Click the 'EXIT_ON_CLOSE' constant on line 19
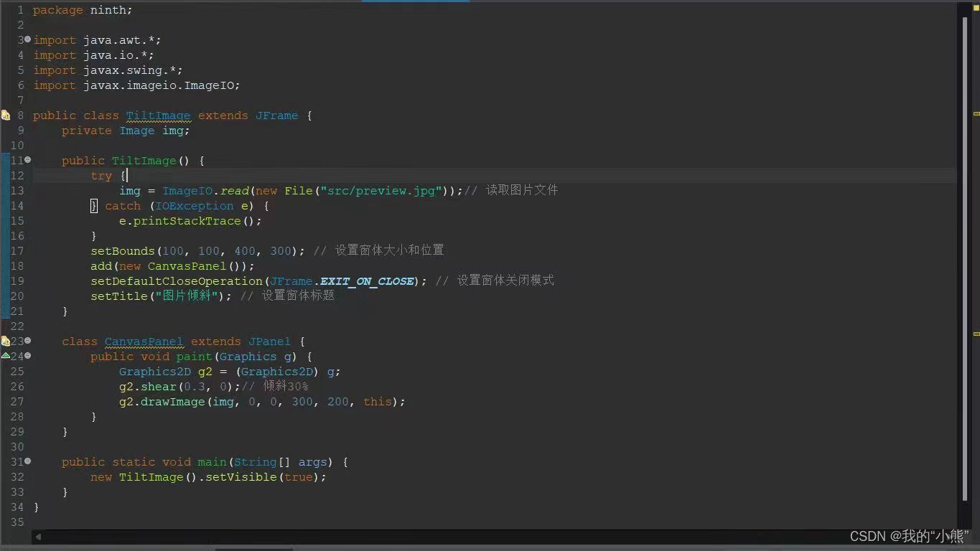The width and height of the screenshot is (980, 551). pos(367,281)
